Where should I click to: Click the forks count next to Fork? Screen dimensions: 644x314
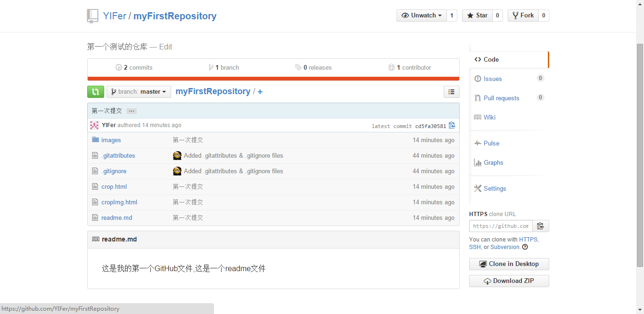tap(544, 16)
